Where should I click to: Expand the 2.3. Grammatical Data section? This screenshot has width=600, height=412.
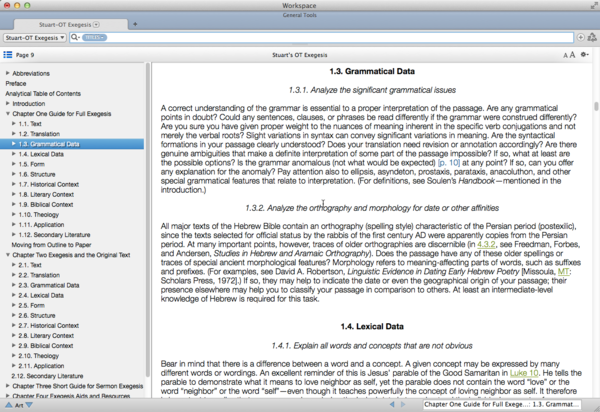15,285
